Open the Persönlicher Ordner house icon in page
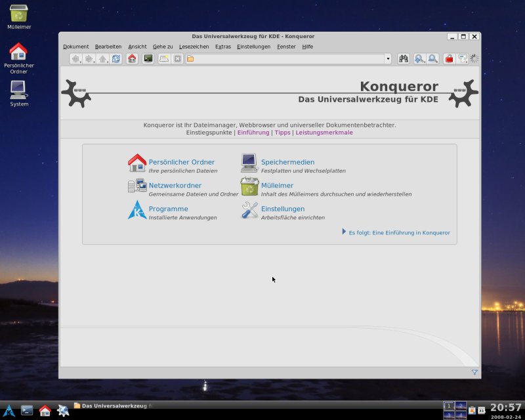525x420 pixels. tap(137, 163)
